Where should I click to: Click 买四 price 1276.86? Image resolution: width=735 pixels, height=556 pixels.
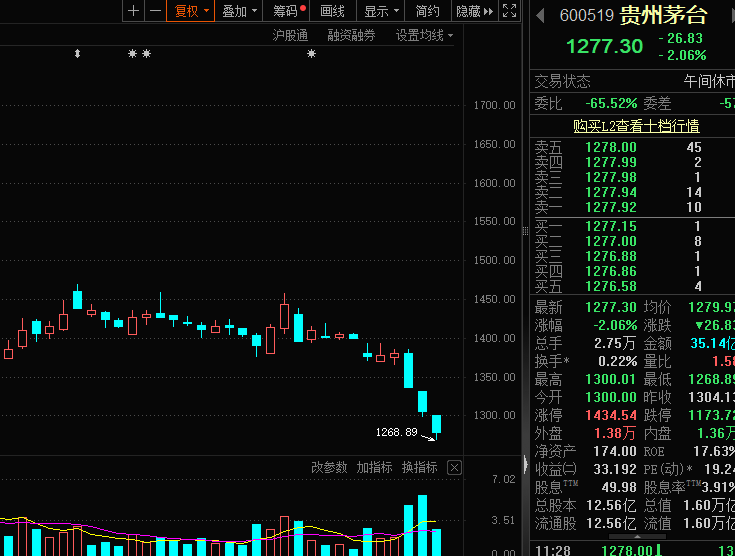(611, 271)
